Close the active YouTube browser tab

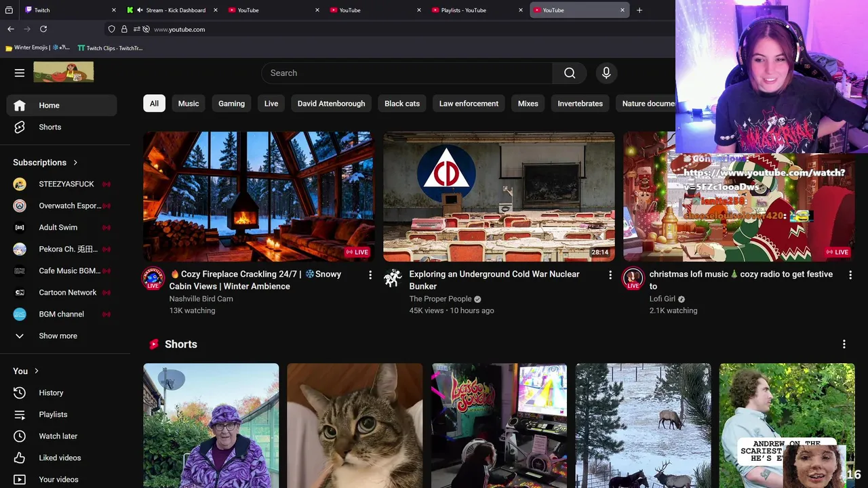point(623,10)
